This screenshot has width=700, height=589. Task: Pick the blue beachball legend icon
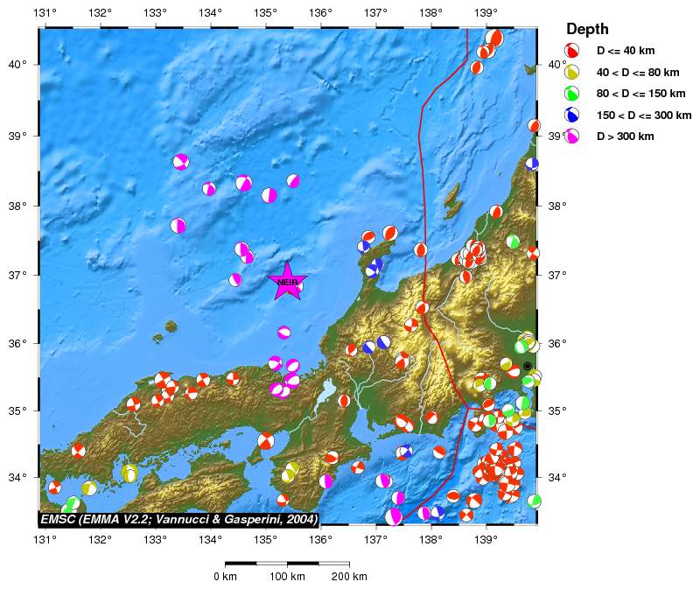click(x=572, y=114)
